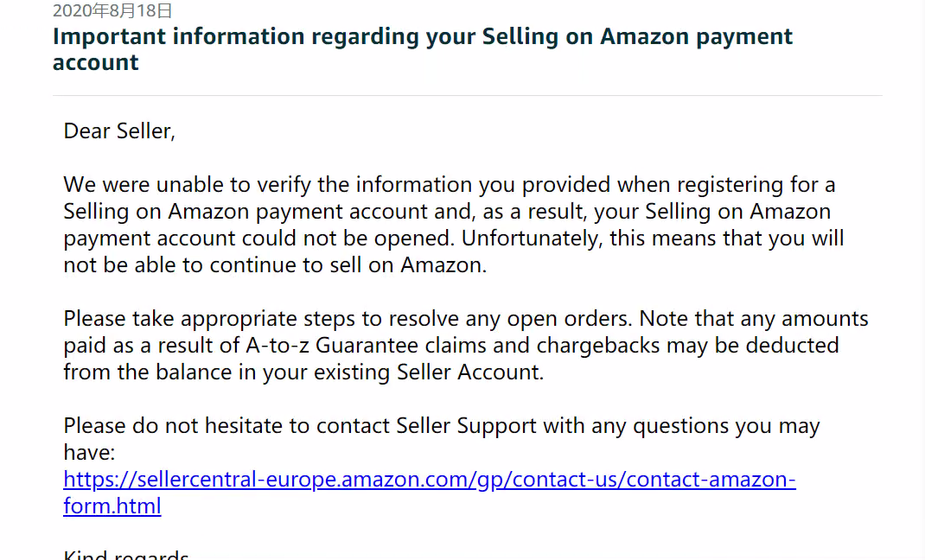Click the words 'chargebacks may be deducted'
Image resolution: width=925 pixels, height=560 pixels.
click(687, 346)
